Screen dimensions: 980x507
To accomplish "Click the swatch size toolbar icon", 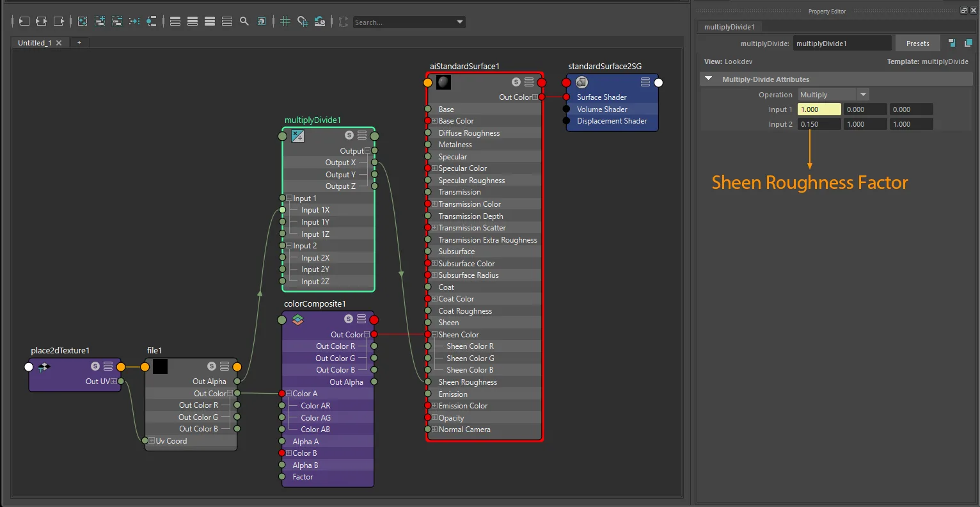I will (x=262, y=21).
